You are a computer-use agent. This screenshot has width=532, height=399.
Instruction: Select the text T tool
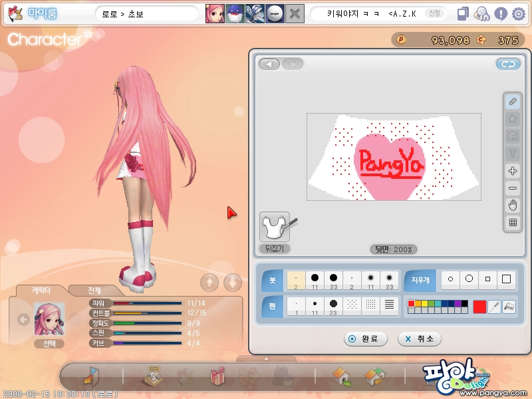tap(513, 154)
